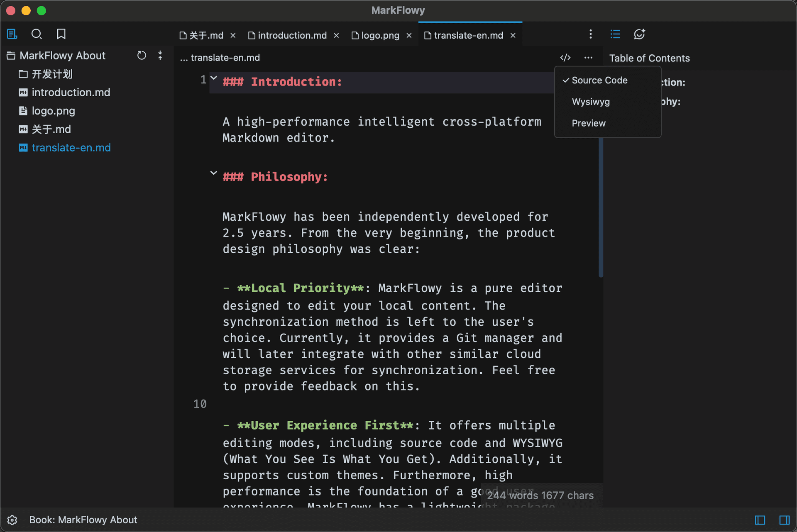
Task: Open the AI chat panel icon
Action: click(639, 34)
